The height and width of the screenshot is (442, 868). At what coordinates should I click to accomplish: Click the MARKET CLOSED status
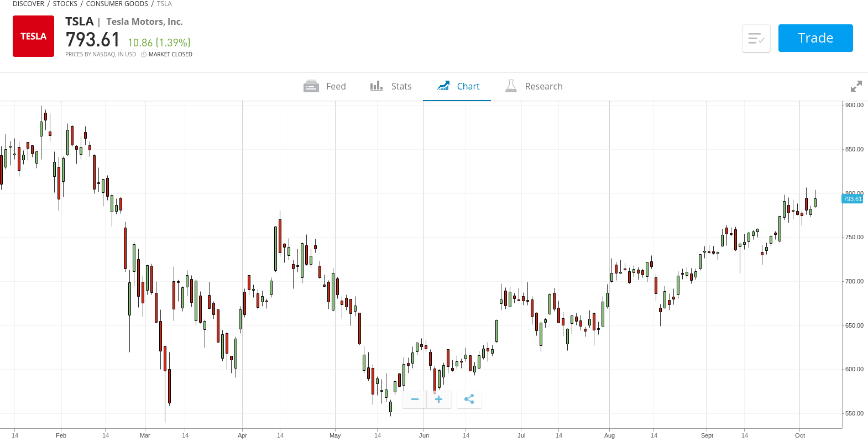click(x=170, y=54)
